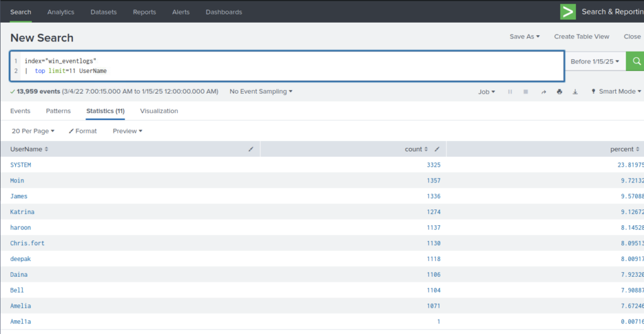Screen dimensions: 644x334
Task: Open the Datasets nav tab
Action: 104,12
